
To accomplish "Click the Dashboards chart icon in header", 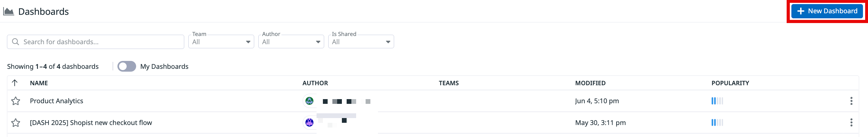I will 9,12.
